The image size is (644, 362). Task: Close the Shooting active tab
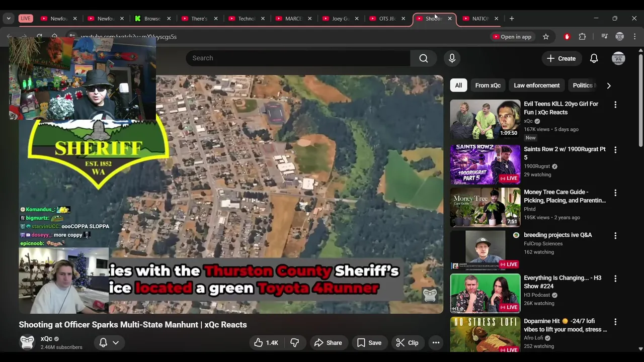[x=450, y=19]
